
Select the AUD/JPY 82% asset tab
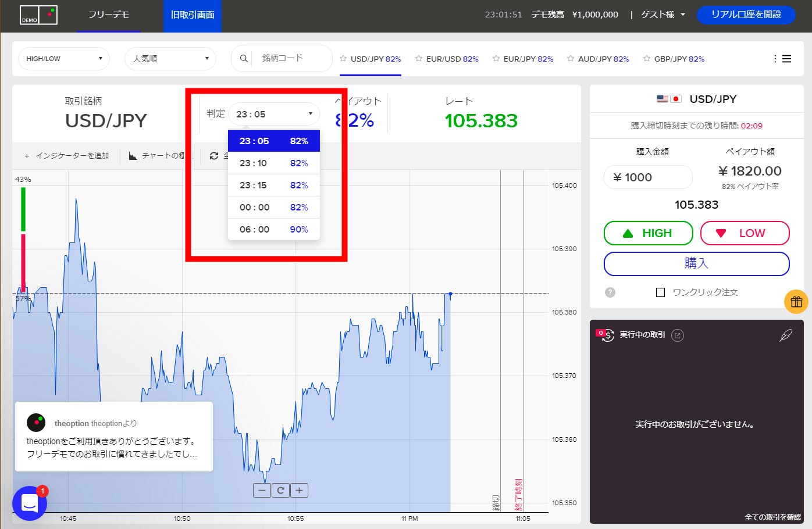[x=604, y=59]
